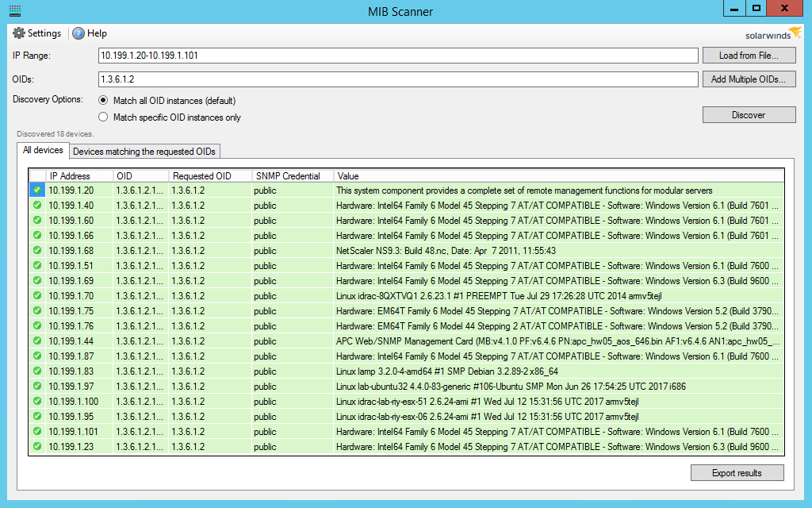Image resolution: width=812 pixels, height=508 pixels.
Task: Click the application icon in the title bar
Action: point(16,10)
